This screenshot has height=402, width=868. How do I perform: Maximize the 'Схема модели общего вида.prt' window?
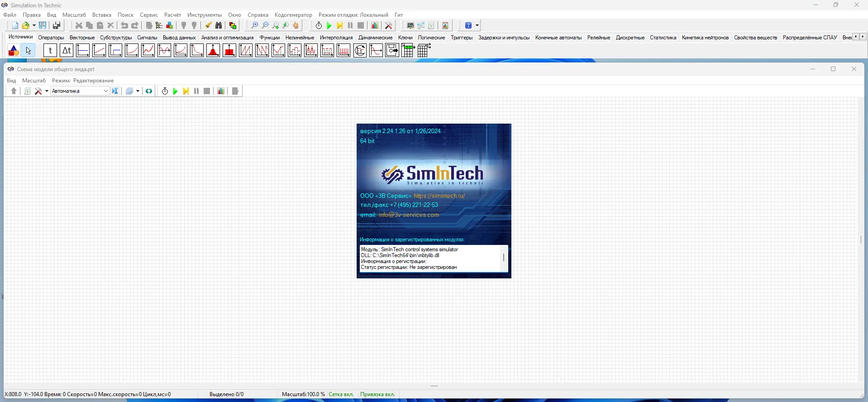click(x=833, y=69)
